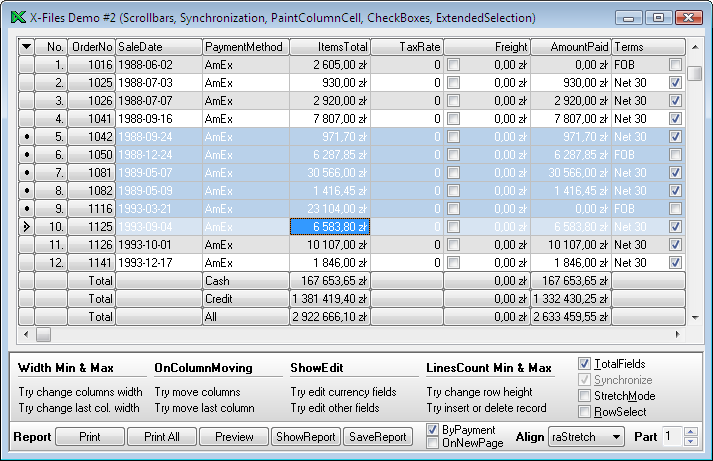Viewport: 713px width, 461px height.
Task: Click the PaymentMethod column header
Action: [245, 47]
